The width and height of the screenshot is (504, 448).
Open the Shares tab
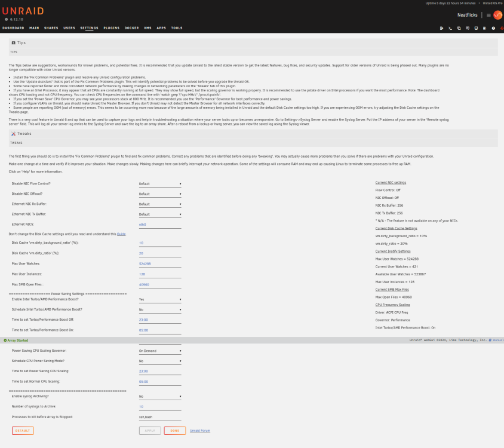(x=51, y=28)
